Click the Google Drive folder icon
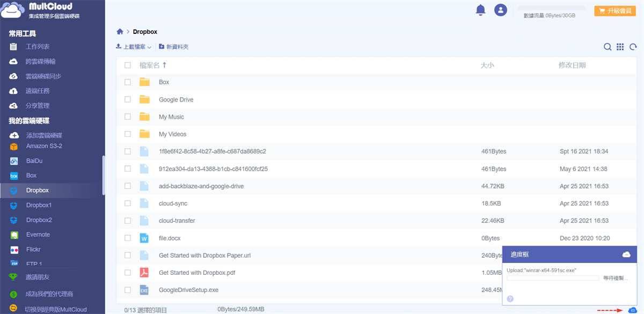Viewport: 644px width, 314px height. 144,99
